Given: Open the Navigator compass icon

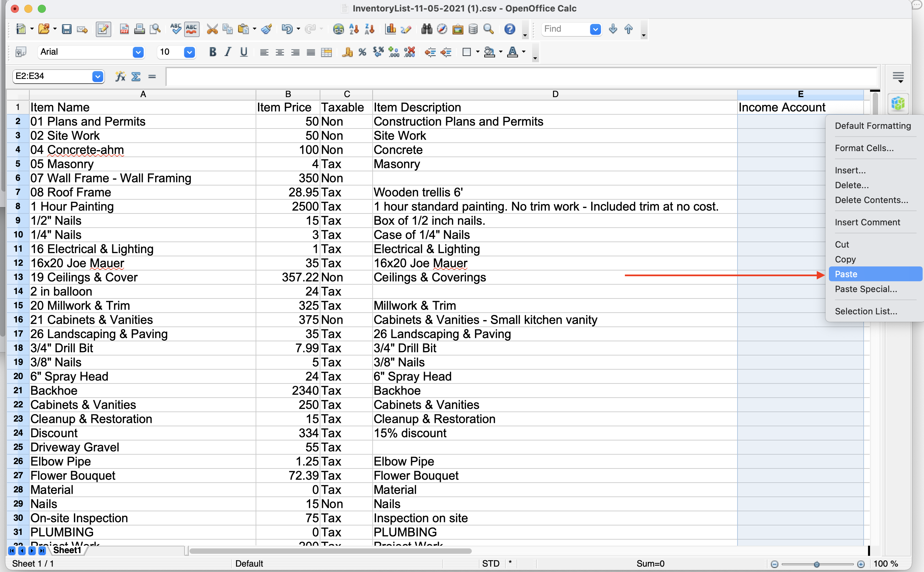Looking at the screenshot, I should [442, 29].
